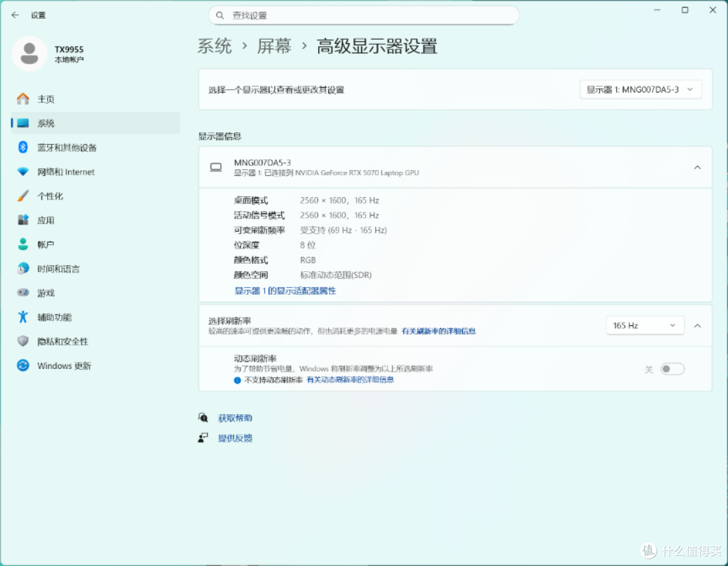Click the 时间和语言 globe clock icon
Viewport: 728px width, 566px height.
point(23,268)
